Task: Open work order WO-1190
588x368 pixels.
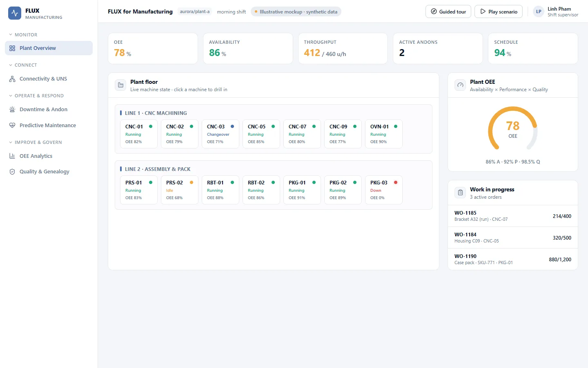Action: pyautogui.click(x=513, y=259)
